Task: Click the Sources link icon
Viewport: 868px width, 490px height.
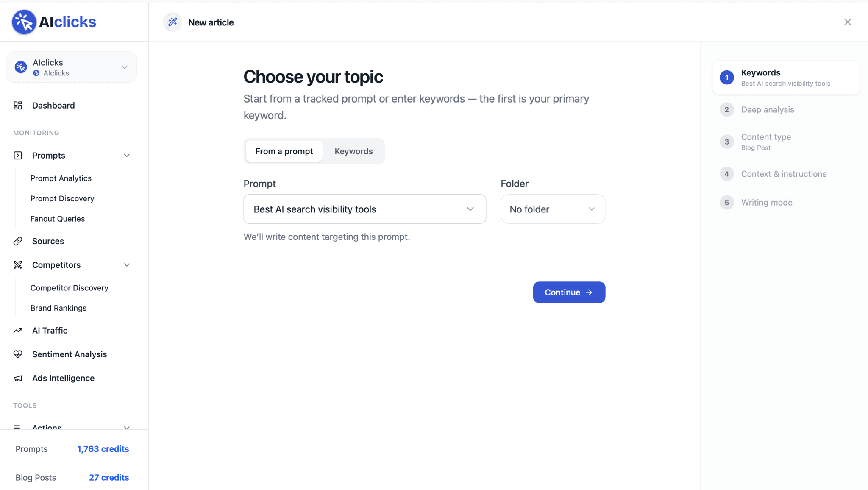Action: point(18,241)
